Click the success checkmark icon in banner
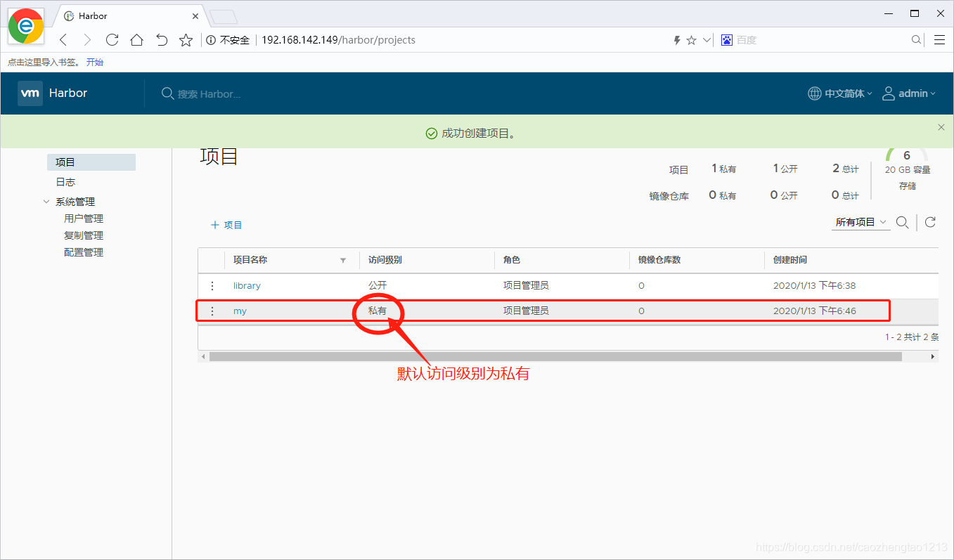The image size is (954, 560). point(432,134)
